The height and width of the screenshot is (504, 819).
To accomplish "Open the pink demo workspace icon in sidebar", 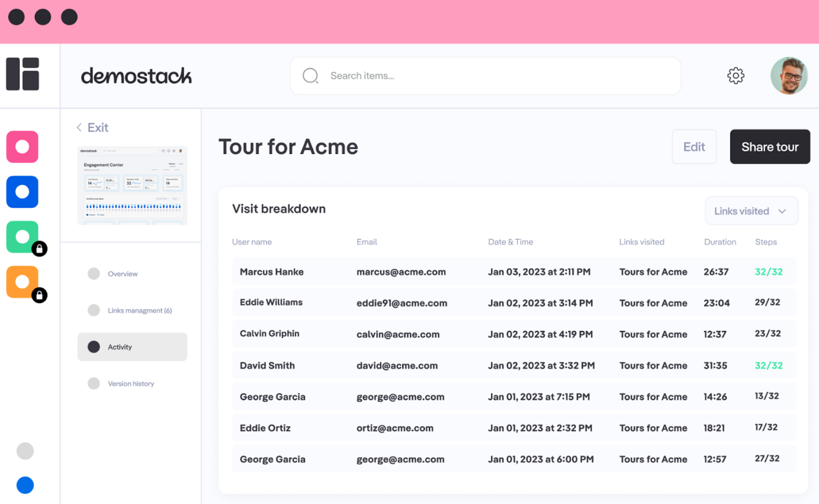I will pyautogui.click(x=22, y=147).
